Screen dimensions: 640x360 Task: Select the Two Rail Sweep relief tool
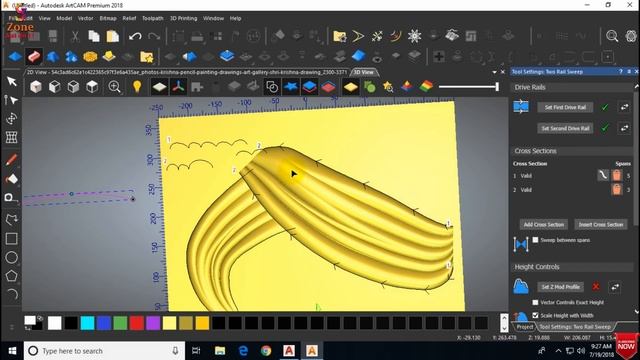click(x=34, y=56)
